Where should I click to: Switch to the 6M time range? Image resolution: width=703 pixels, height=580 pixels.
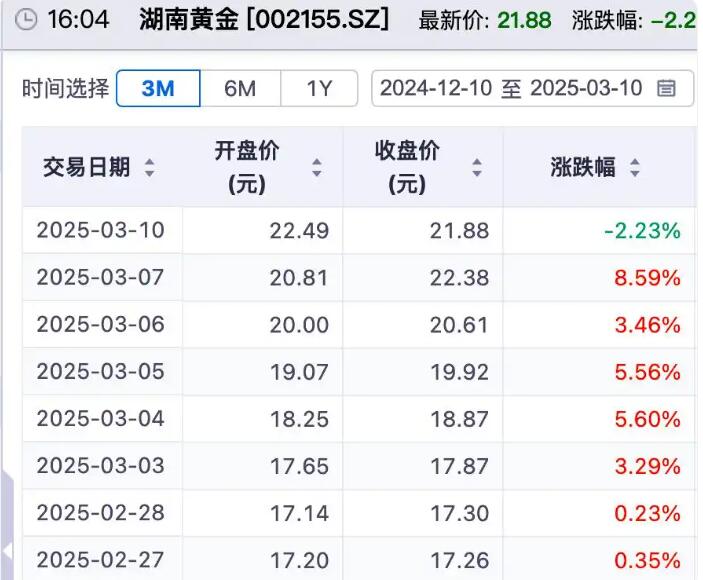240,89
